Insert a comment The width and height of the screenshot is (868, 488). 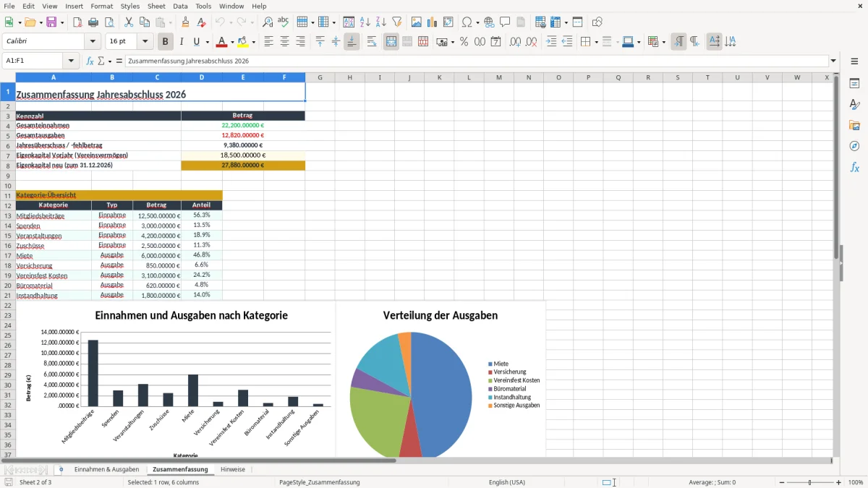tap(505, 22)
